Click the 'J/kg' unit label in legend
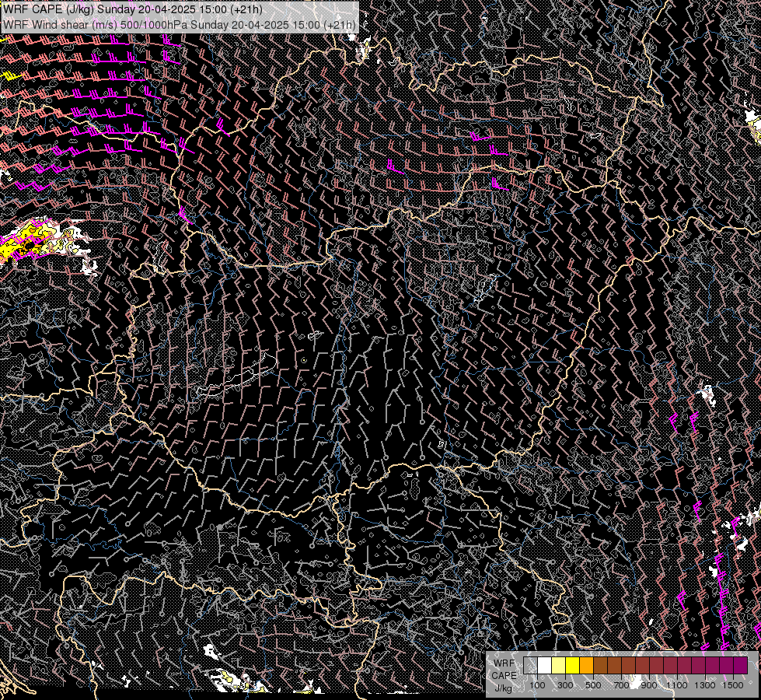This screenshot has height=700, width=761. point(503,688)
